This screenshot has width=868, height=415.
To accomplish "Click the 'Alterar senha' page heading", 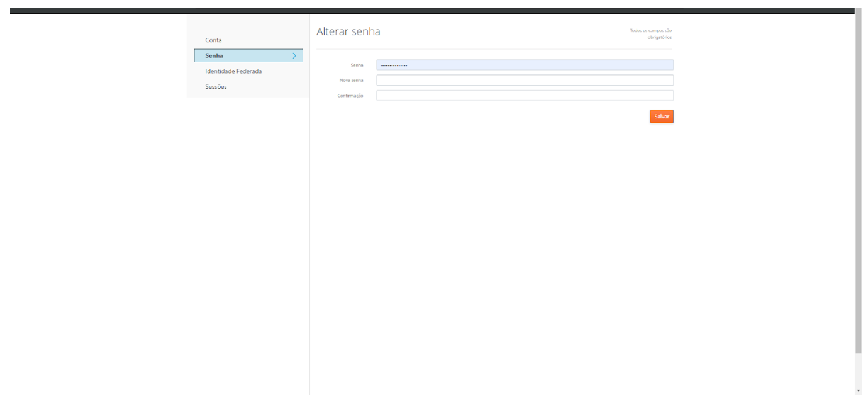I will [348, 31].
